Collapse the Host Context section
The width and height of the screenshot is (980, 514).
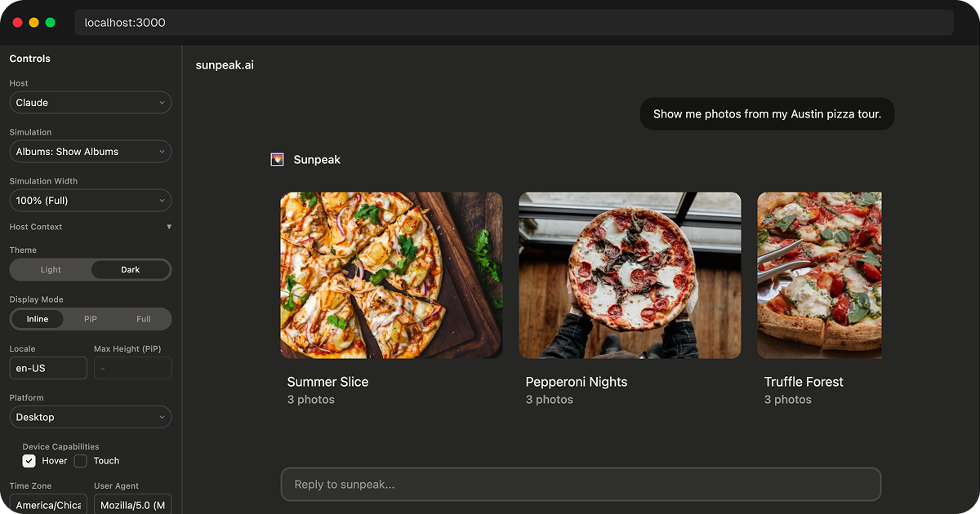click(169, 227)
